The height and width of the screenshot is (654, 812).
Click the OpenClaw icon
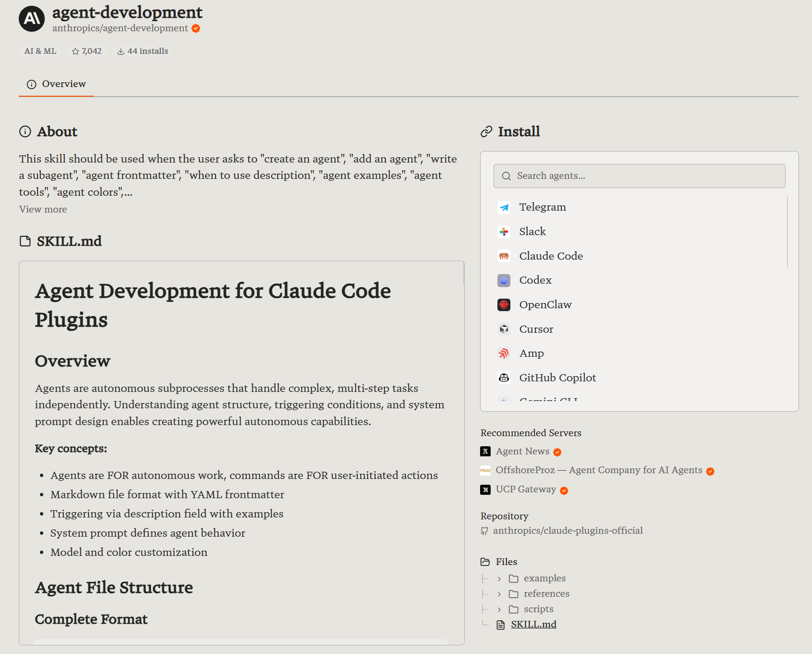[504, 305]
